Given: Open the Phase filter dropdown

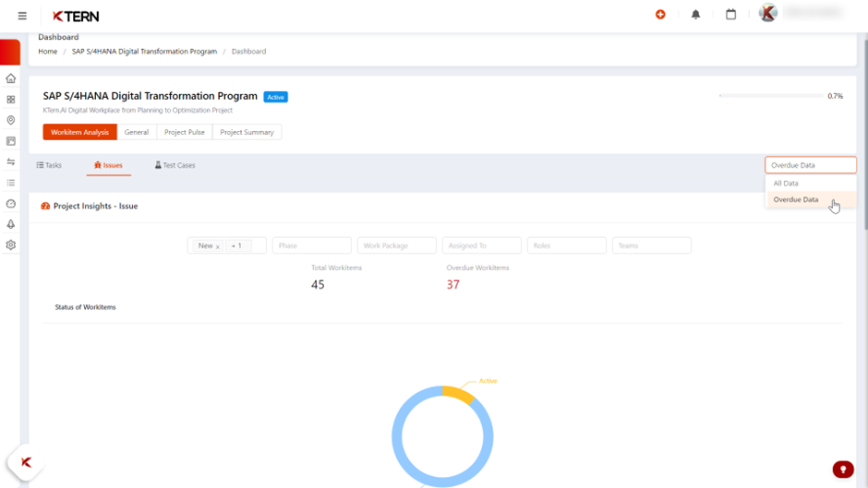Looking at the screenshot, I should pos(312,245).
